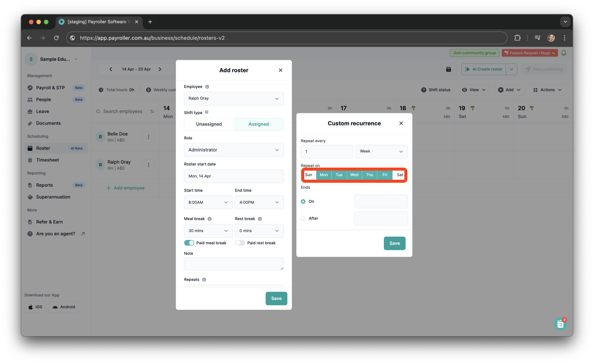This screenshot has width=594, height=364.
Task: Expand the Role dropdown showing Administrator
Action: click(234, 150)
